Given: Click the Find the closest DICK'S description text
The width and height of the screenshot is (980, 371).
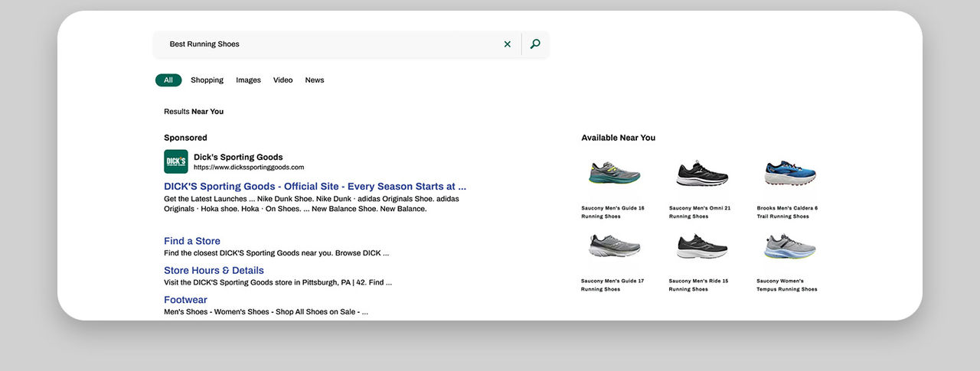Looking at the screenshot, I should click(276, 253).
